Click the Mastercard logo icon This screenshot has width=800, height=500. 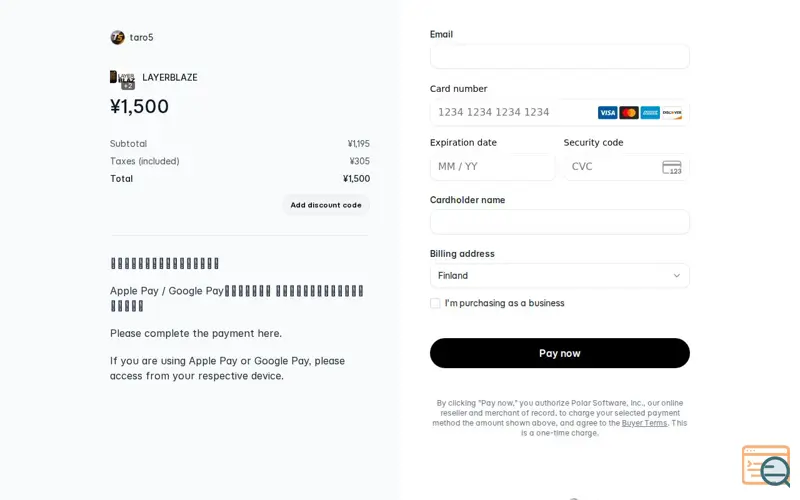tap(629, 113)
